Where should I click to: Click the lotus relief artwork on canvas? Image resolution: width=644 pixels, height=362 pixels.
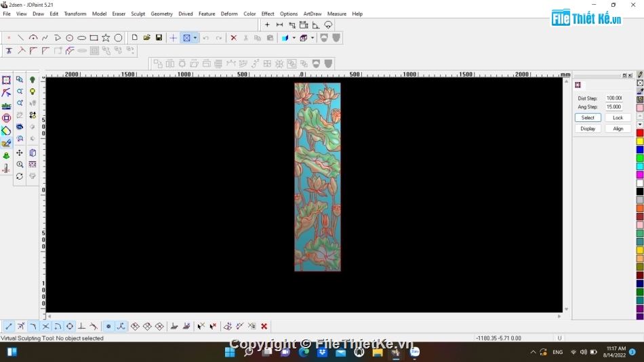pos(317,177)
